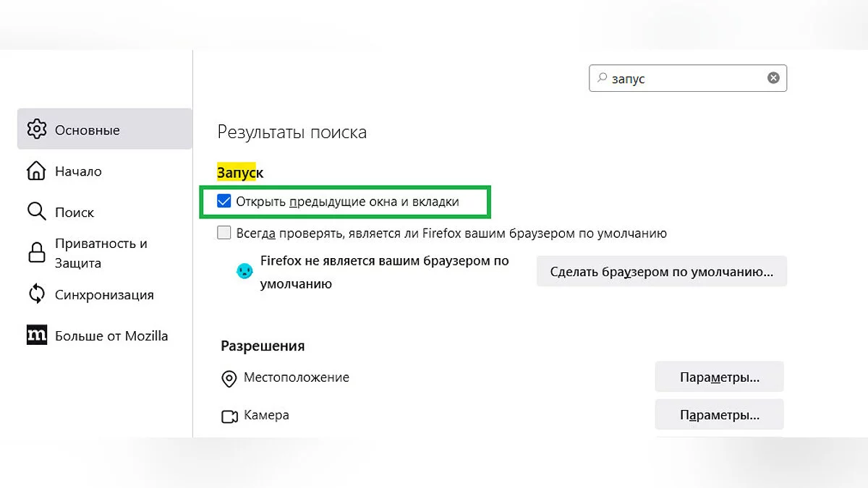Open Параметры for Местоположение permissions
Screen dimensions: 868x488
click(x=719, y=377)
